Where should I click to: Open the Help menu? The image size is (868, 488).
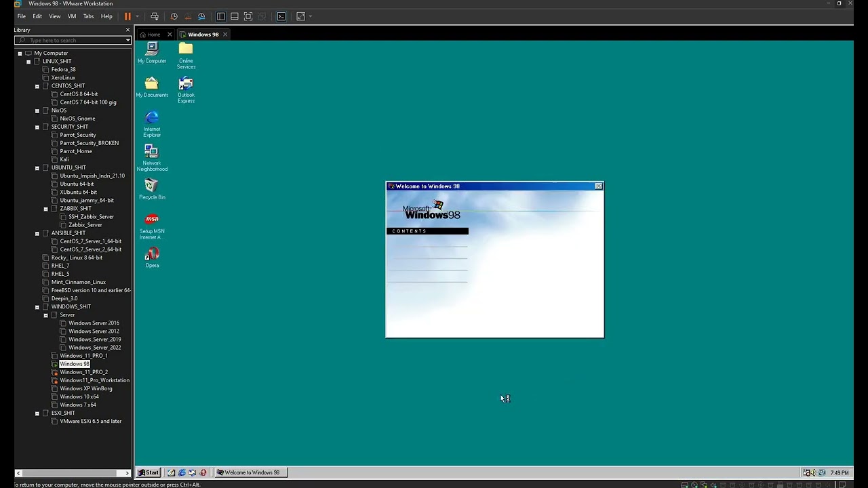(x=106, y=16)
